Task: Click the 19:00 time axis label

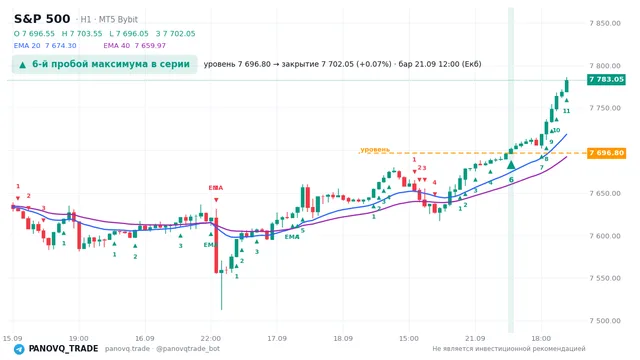Action: (78, 338)
